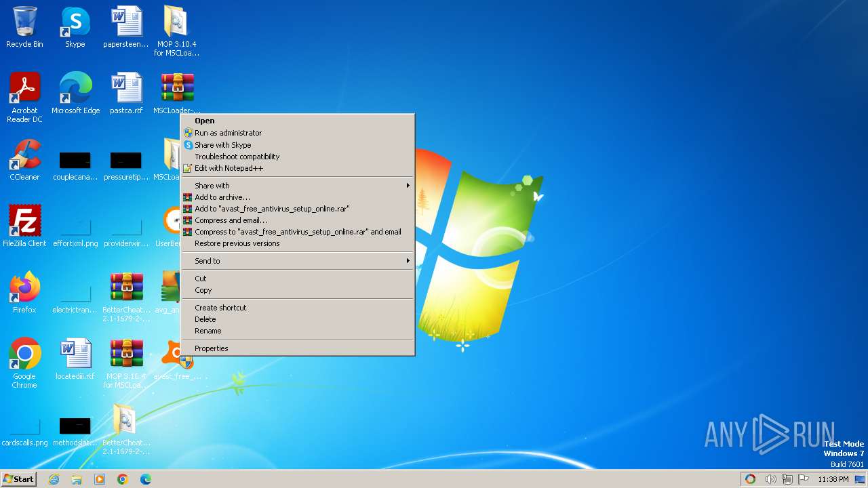Image resolution: width=868 pixels, height=488 pixels.
Task: Launch Windows Media Player taskbar icon
Action: 100,479
